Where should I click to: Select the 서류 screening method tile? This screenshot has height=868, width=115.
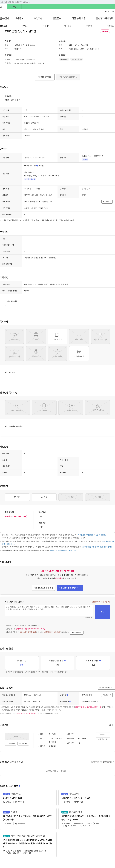point(17,497)
